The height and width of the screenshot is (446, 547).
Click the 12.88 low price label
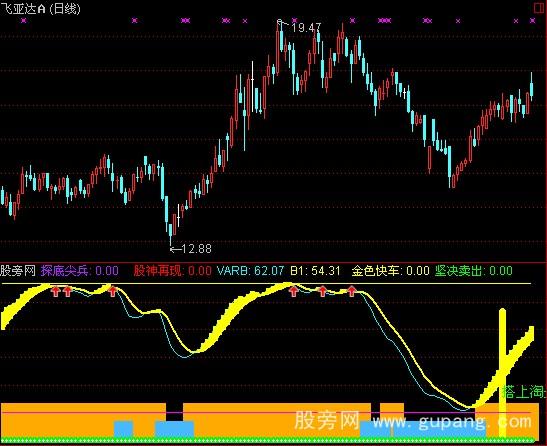pyautogui.click(x=196, y=249)
